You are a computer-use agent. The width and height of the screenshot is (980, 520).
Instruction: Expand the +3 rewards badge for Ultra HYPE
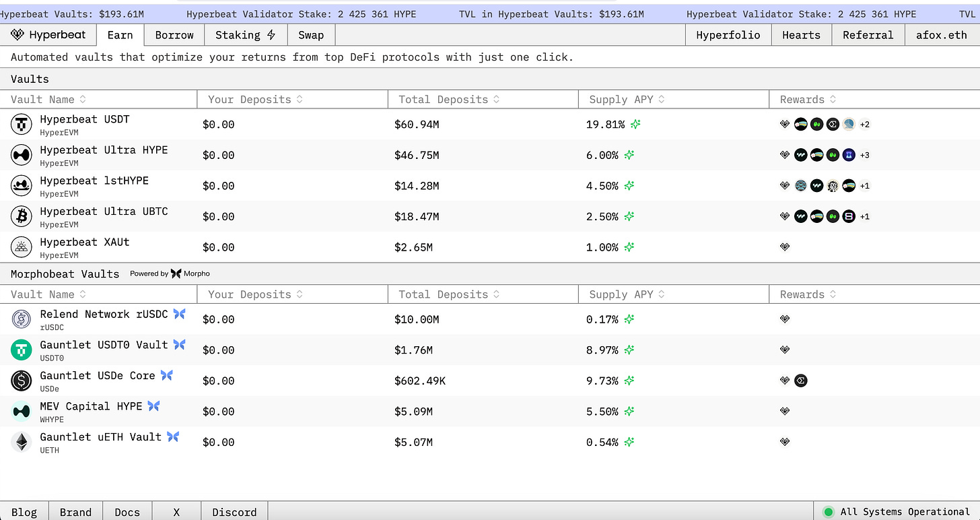coord(865,155)
